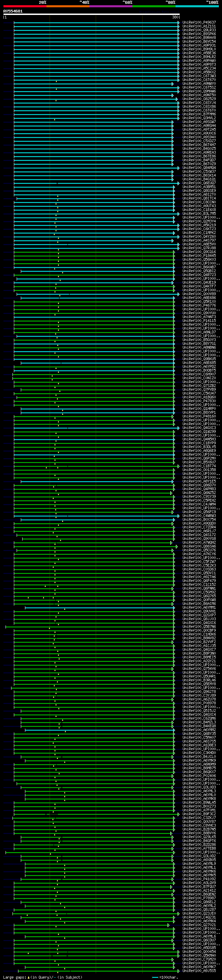Click the label UniRef100_B6KA87
The image size is (222, 980).
pos(199,267)
